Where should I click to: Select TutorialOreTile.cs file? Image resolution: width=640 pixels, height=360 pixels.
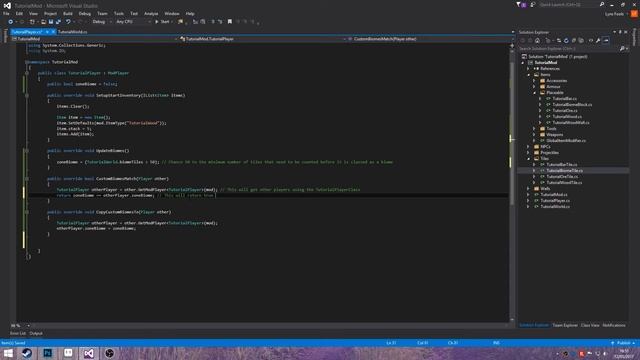coord(562,177)
